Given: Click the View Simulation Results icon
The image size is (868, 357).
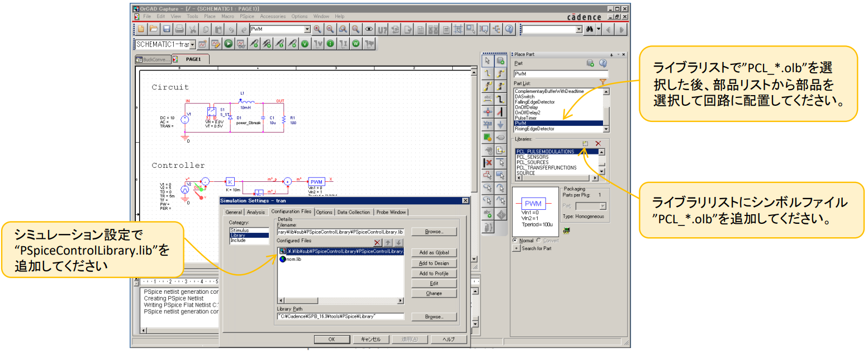Looking at the screenshot, I should (x=241, y=44).
